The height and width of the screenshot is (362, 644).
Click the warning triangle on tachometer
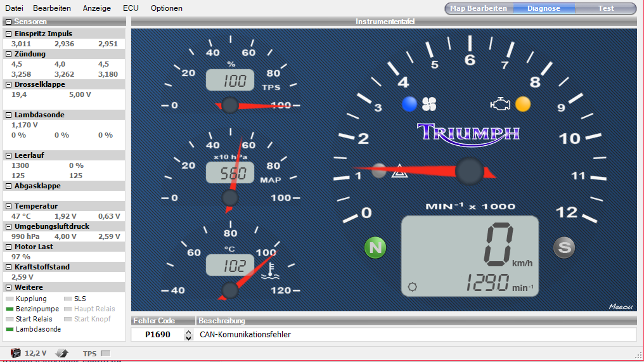pyautogui.click(x=399, y=171)
